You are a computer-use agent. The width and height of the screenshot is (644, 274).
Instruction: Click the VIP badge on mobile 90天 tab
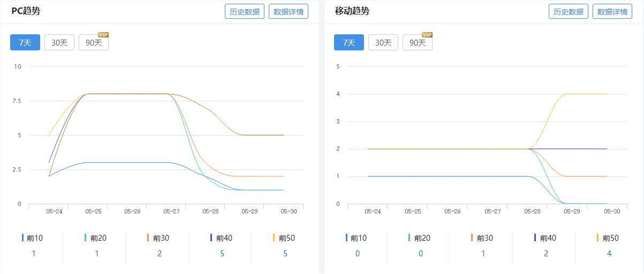pos(427,35)
